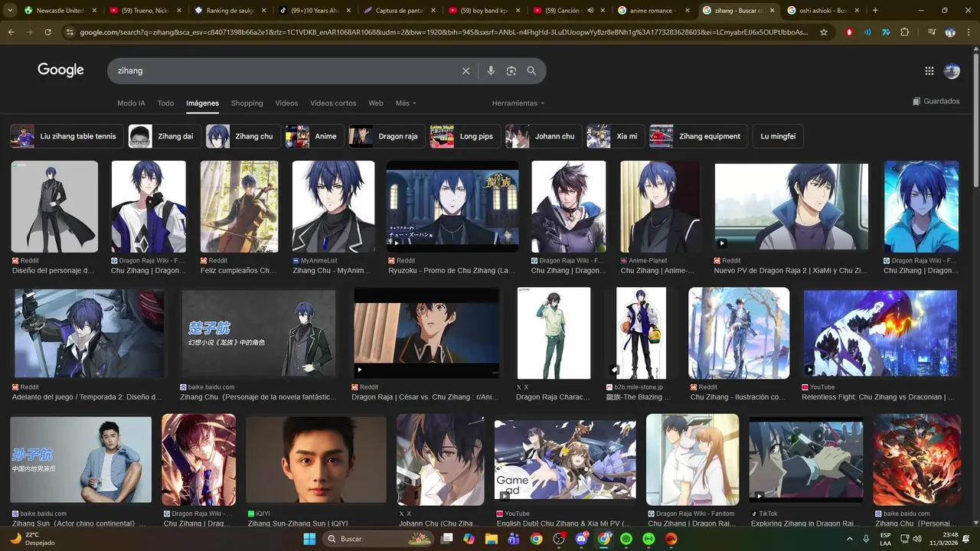Open Microsoft Teams taskbar icon
980x551 pixels.
click(514, 539)
